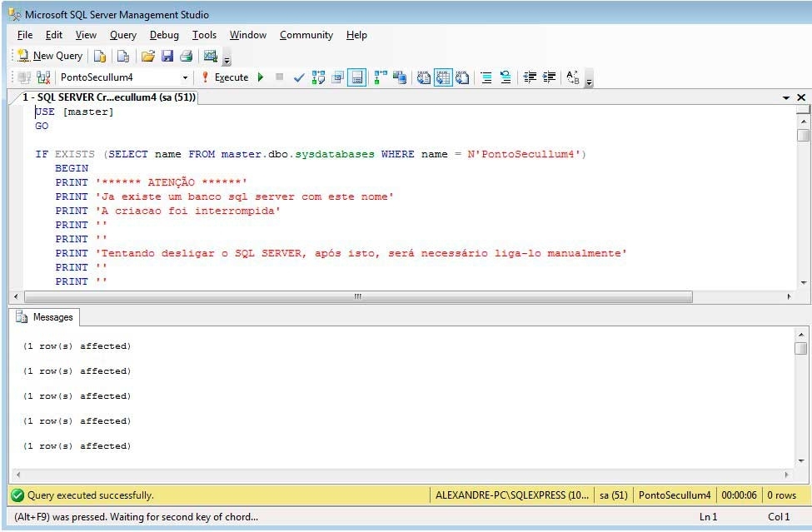The image size is (812, 532).
Task: Open the Query menu
Action: (122, 35)
